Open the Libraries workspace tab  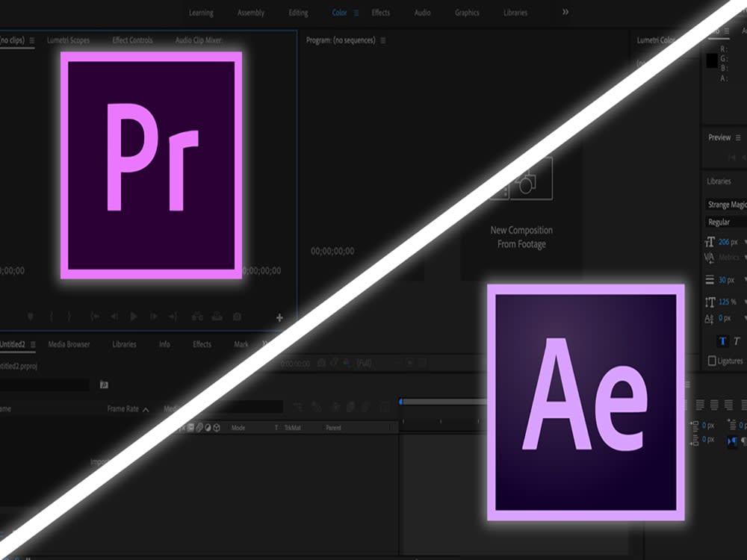(515, 13)
